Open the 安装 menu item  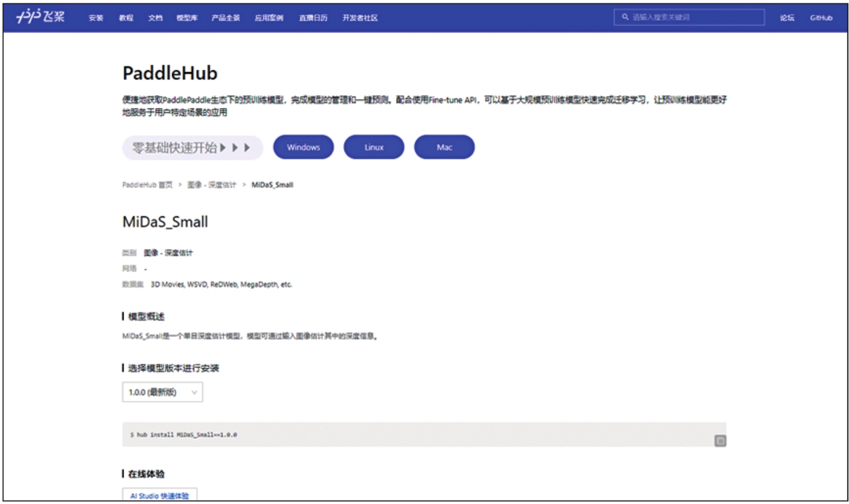tap(96, 18)
